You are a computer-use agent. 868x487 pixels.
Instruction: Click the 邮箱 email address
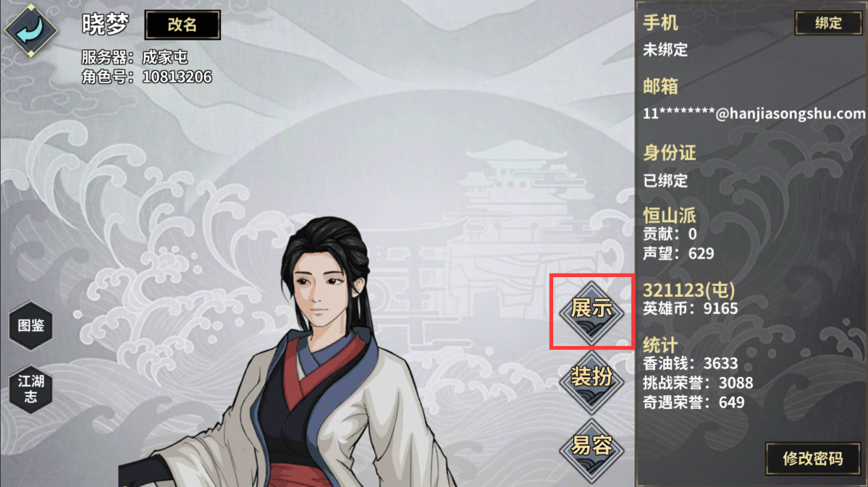point(754,114)
